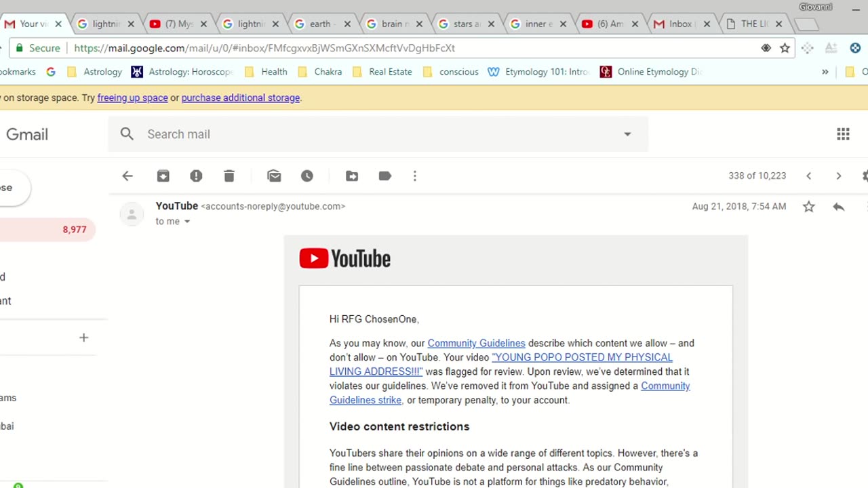Open Etymology 101 bookmark
Screen dimensions: 868x488
539,72
